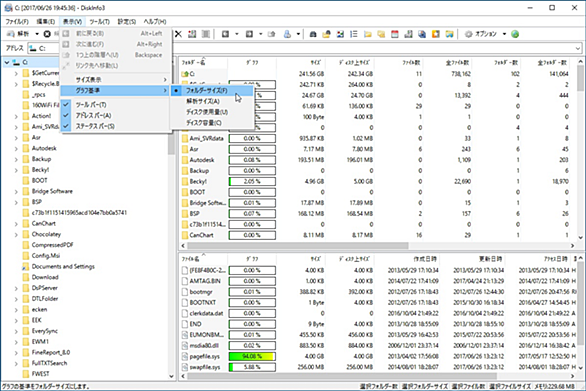Click the folder with arrow icon beside binoculars

tap(327, 34)
